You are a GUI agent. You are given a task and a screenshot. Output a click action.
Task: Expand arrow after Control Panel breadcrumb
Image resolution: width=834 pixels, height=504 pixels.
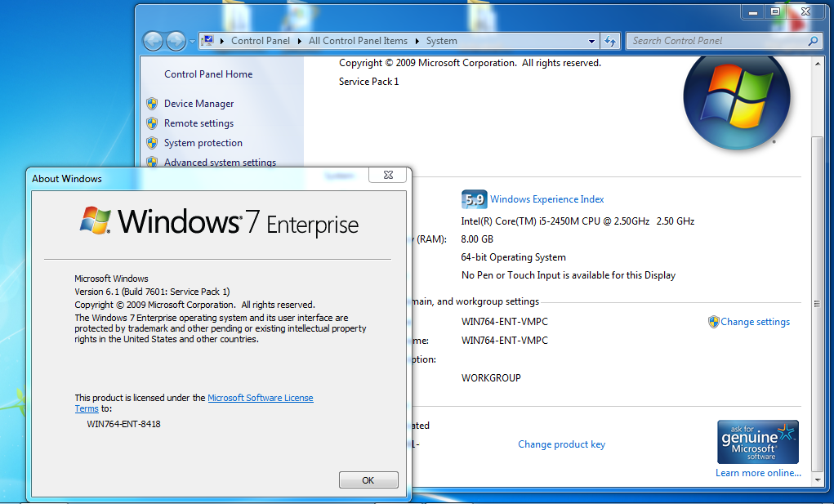pos(300,41)
